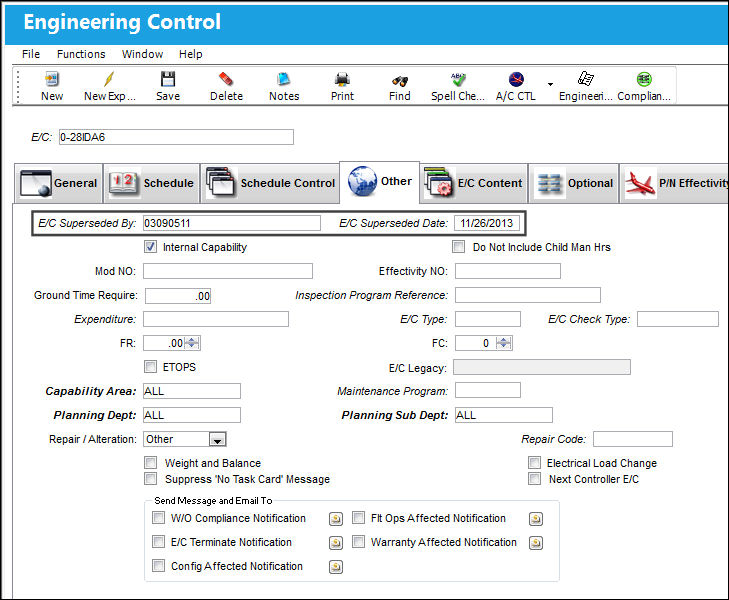The width and height of the screenshot is (729, 600).
Task: Switch to the Schedule tab
Action: (152, 183)
